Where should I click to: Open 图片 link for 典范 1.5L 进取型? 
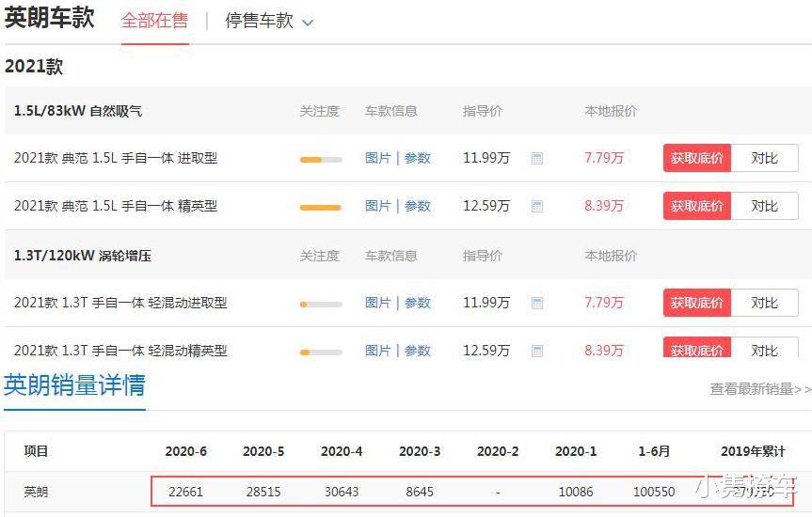pos(377,158)
